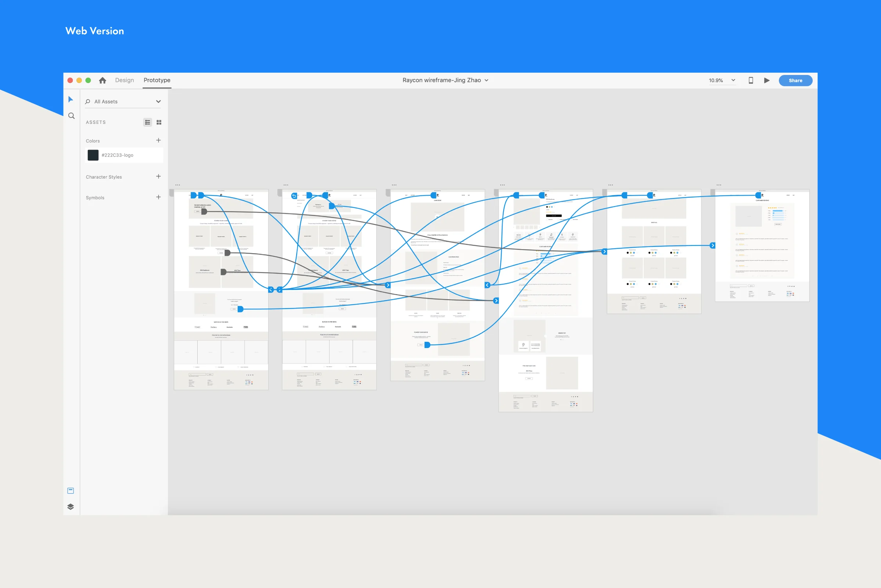Switch to the Design tab
Image resolution: width=881 pixels, height=588 pixels.
click(x=125, y=80)
